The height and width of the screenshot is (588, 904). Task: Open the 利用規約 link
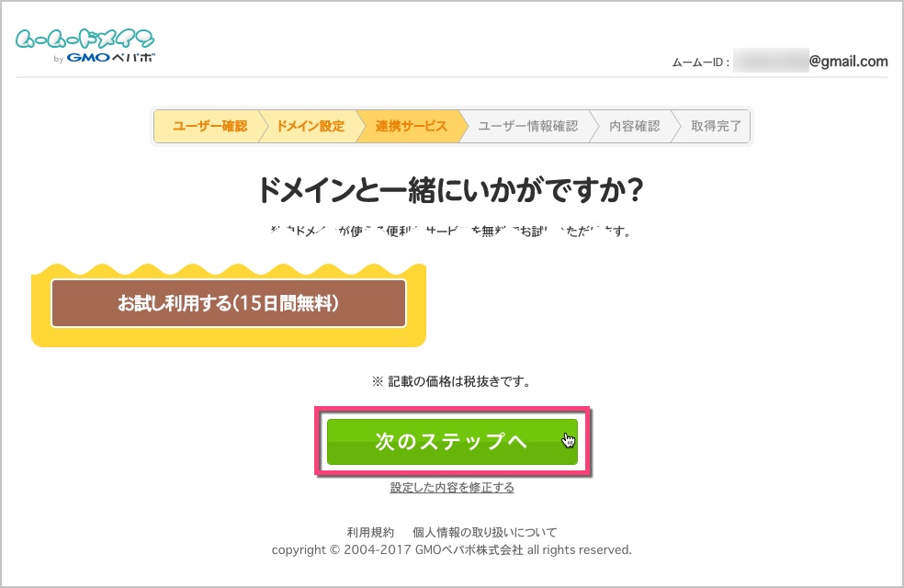370,532
